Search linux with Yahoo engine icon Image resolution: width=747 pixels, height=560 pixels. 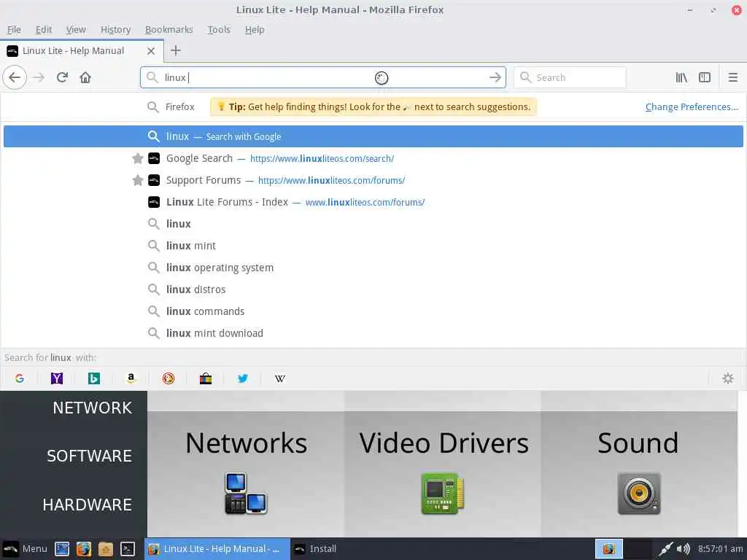pyautogui.click(x=57, y=378)
